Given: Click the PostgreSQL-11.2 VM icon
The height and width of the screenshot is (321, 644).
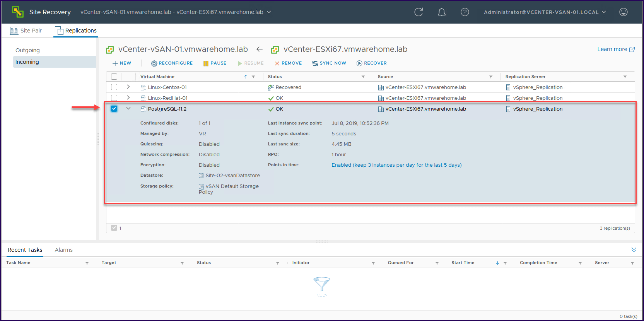Looking at the screenshot, I should tap(143, 109).
